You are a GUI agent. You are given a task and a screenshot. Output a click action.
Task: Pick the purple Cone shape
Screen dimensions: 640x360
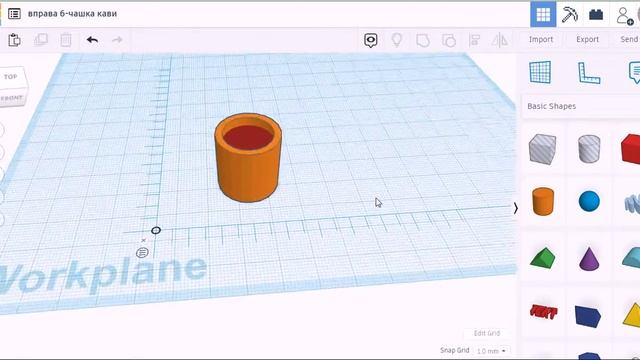click(x=589, y=258)
